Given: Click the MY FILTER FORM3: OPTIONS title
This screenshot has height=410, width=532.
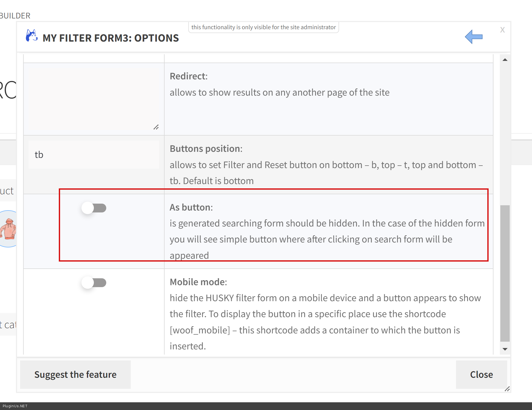Looking at the screenshot, I should pyautogui.click(x=111, y=38).
